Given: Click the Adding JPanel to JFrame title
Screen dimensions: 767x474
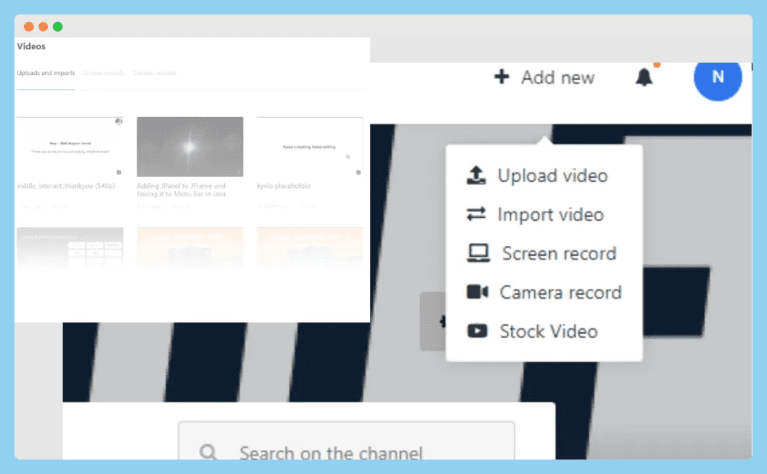Looking at the screenshot, I should 181,190.
